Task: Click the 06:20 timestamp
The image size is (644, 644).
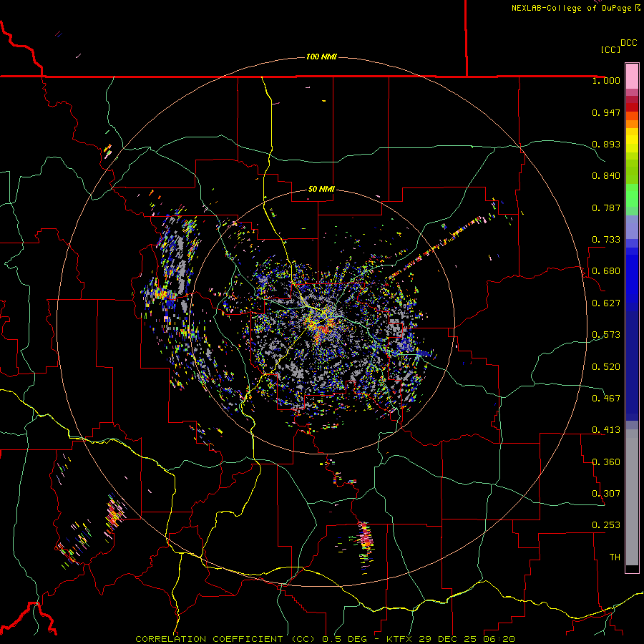Action: tap(499, 639)
